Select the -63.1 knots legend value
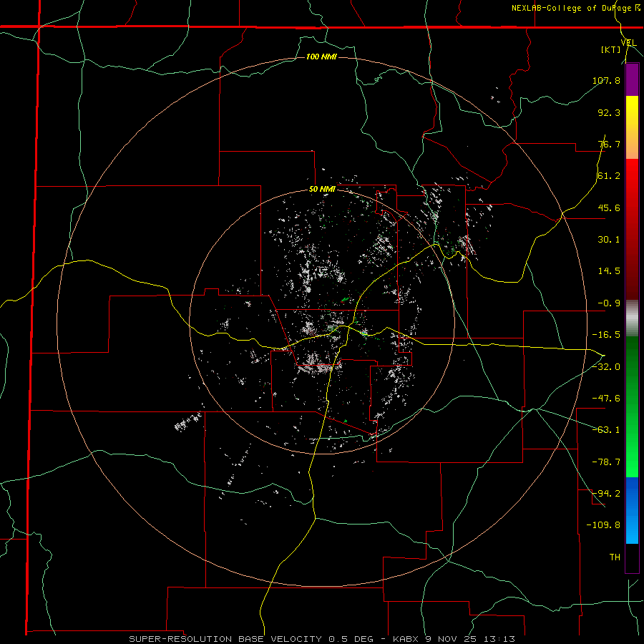The width and height of the screenshot is (644, 644). pos(606,430)
